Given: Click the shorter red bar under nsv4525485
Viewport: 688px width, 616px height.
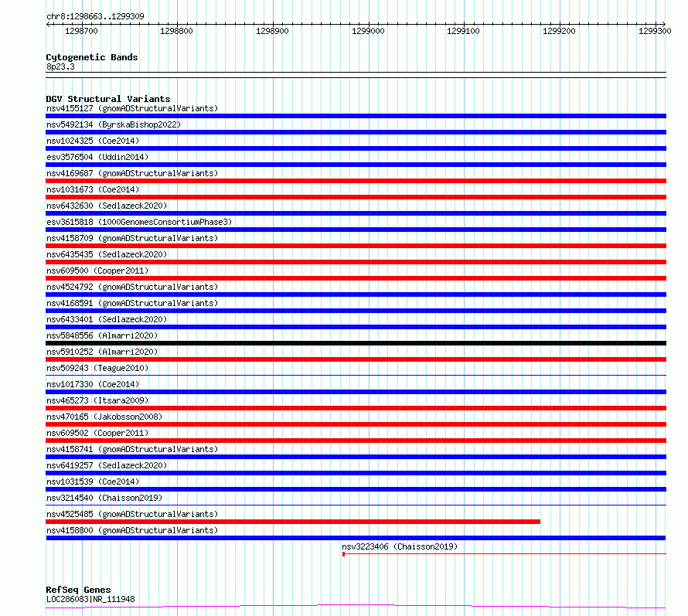Looking at the screenshot, I should [x=293, y=522].
